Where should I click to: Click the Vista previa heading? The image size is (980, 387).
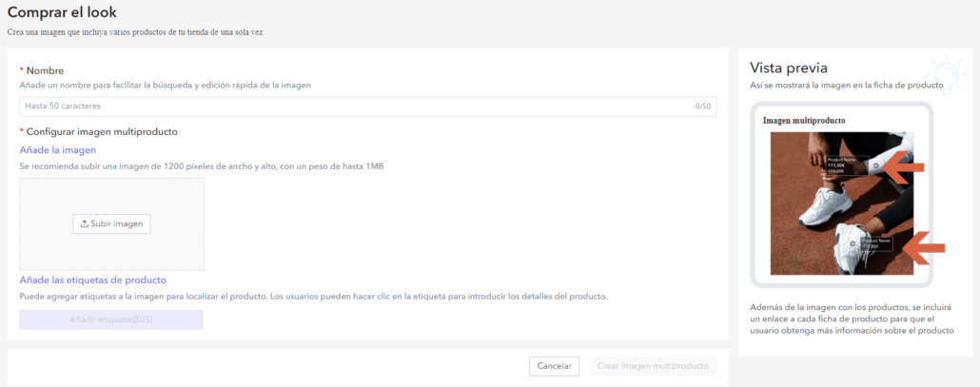coord(788,68)
